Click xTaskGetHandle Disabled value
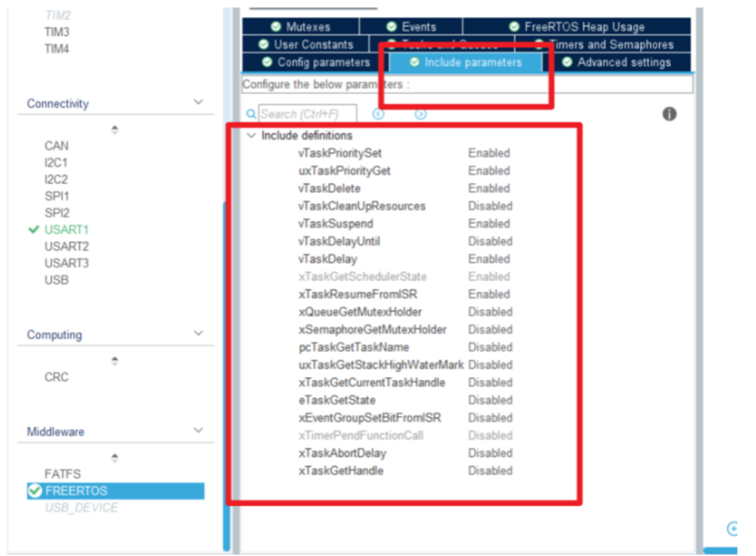Image resolution: width=756 pixels, height=556 pixels. (x=490, y=470)
